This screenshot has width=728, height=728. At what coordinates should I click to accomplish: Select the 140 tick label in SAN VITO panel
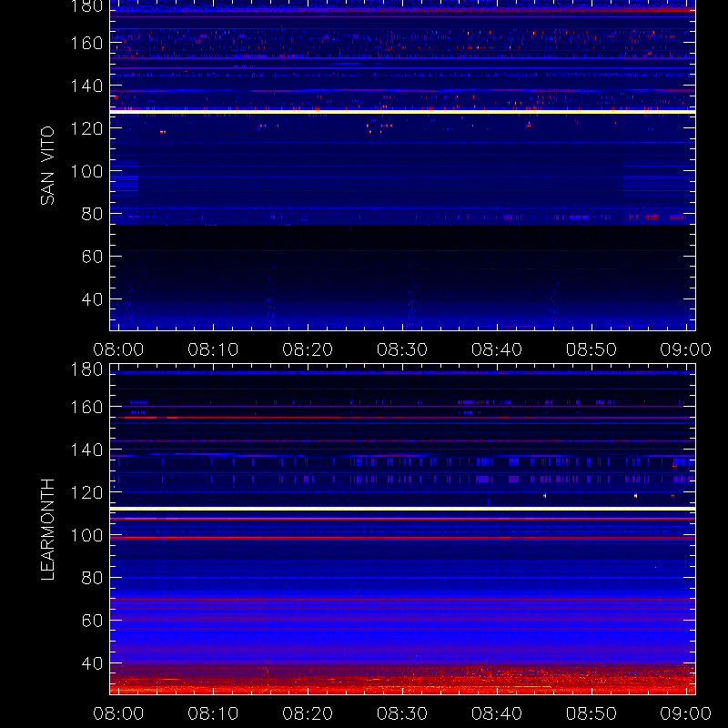tap(86, 86)
